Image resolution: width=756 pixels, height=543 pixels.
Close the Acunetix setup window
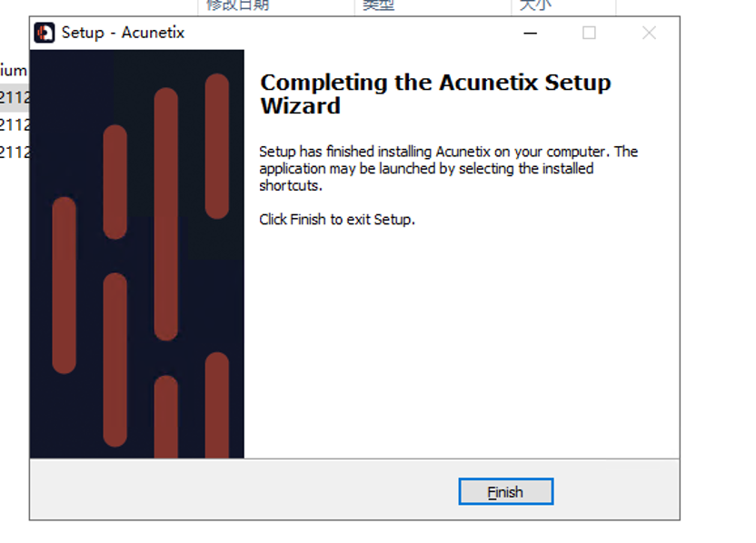pos(649,33)
